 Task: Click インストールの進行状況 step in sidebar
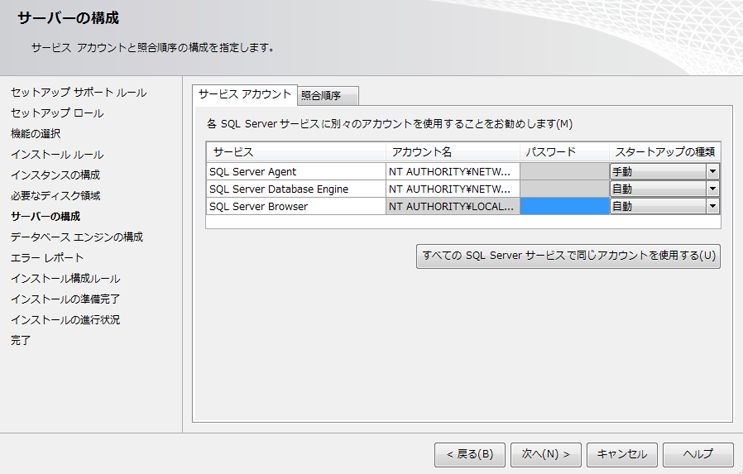point(65,320)
